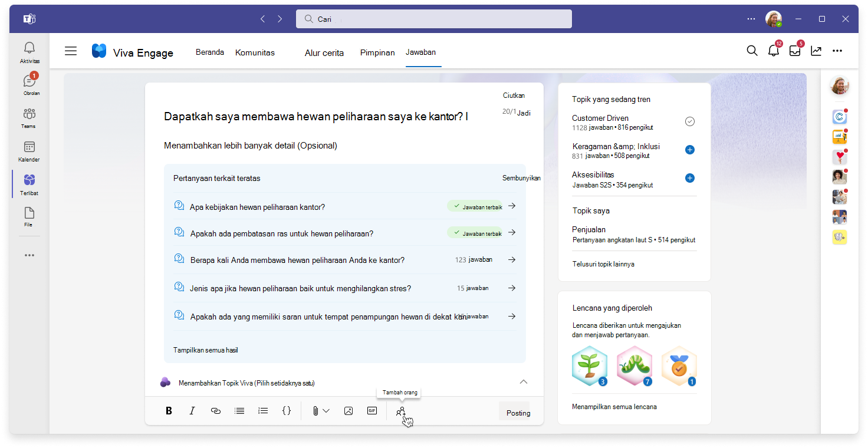868x448 pixels.
Task: Open the heart app in right rail
Action: coord(839,156)
